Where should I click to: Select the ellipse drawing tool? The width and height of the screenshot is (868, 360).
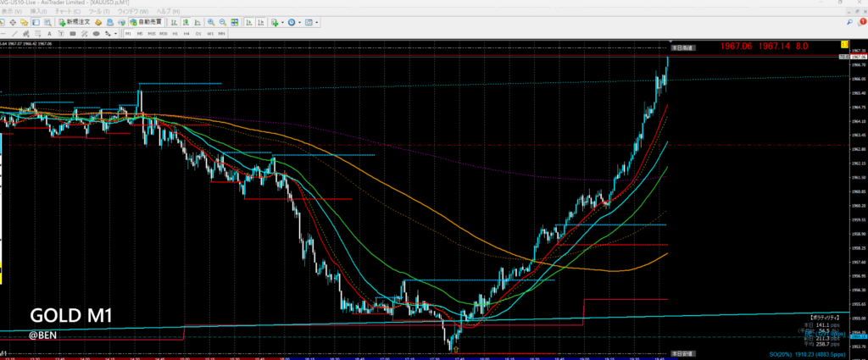click(96, 33)
